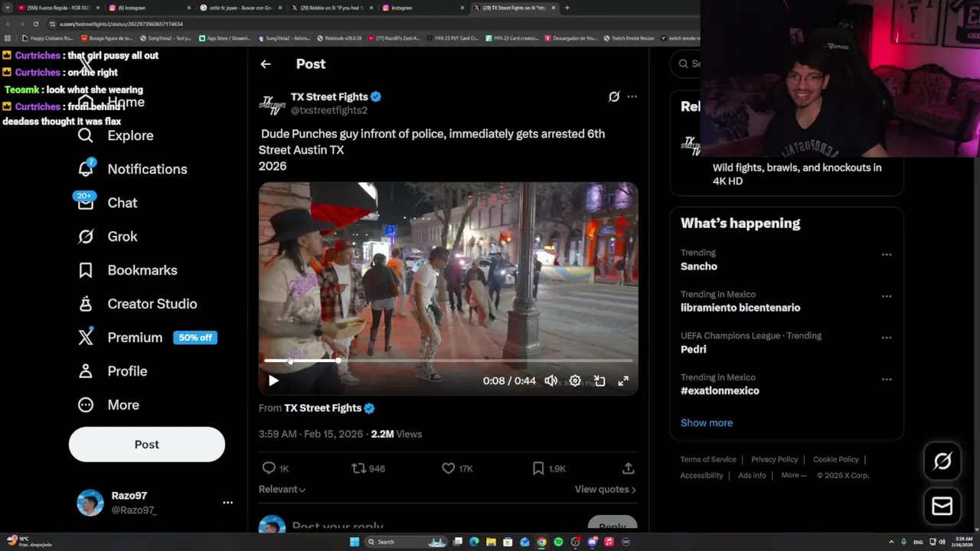
Task: Click the X search field
Action: click(x=688, y=64)
